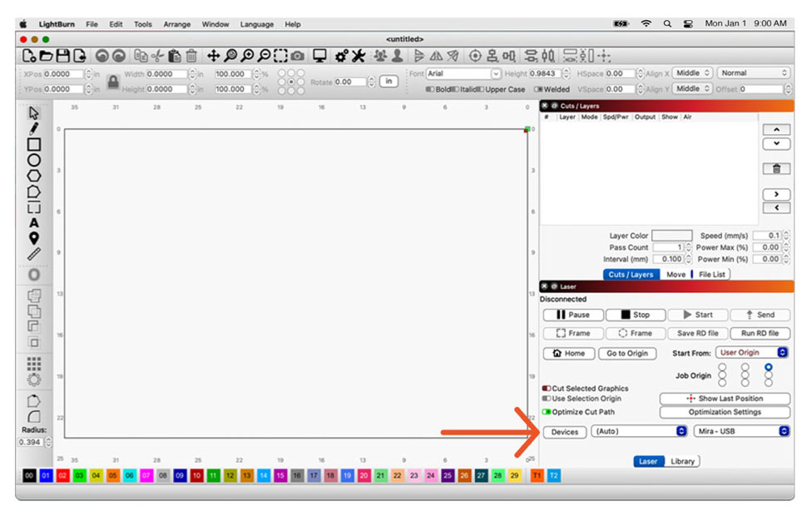Click Save RD file button
The height and width of the screenshot is (521, 812).
coord(697,334)
